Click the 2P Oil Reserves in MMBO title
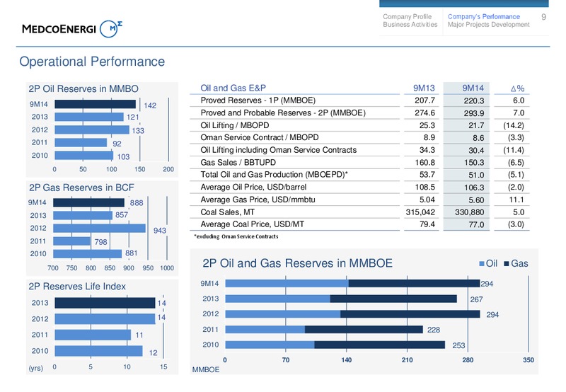Screen dimensions: 566x392 click(x=83, y=89)
